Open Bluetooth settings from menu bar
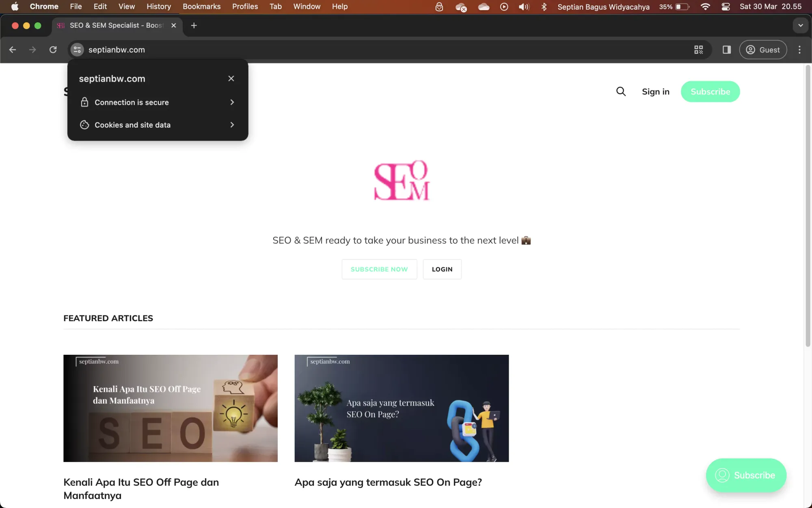Screen dimensions: 812x508 (x=544, y=7)
